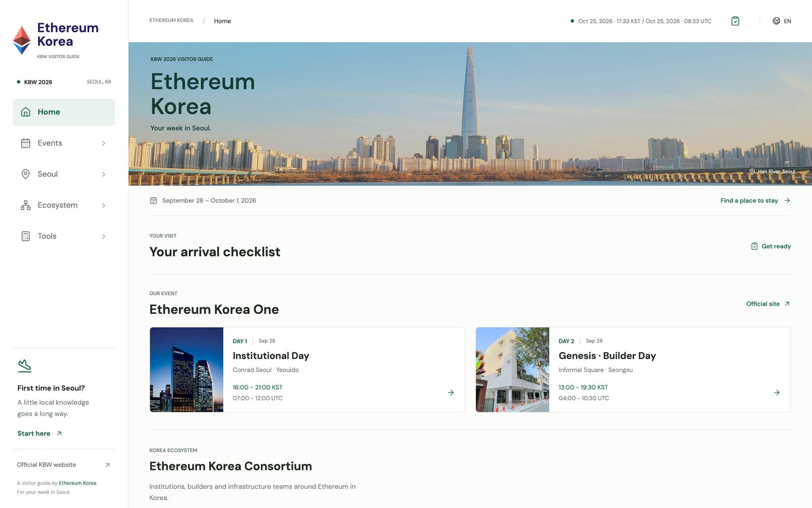Expand the Ecosystem section chevron
Image resolution: width=812 pixels, height=508 pixels.
point(104,205)
